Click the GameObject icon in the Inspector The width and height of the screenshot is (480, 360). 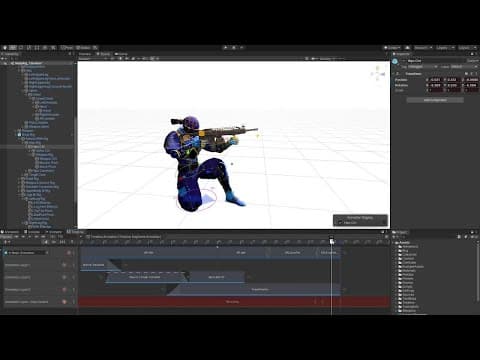(x=395, y=61)
